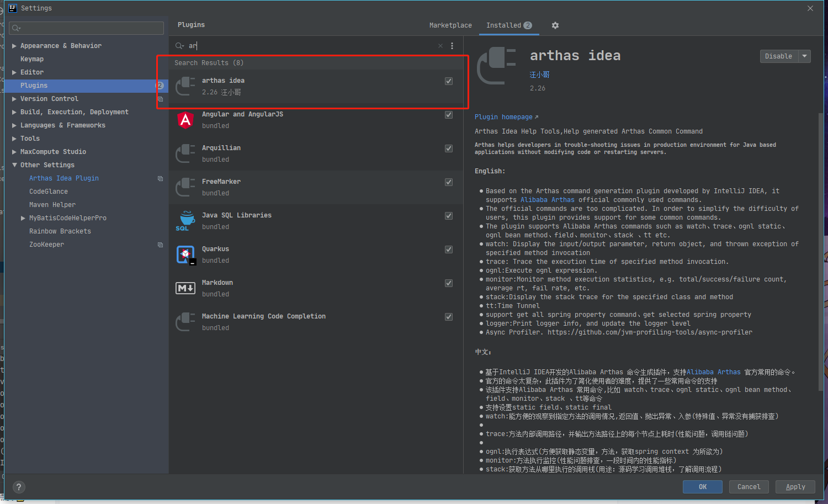
Task: Uncheck the Angular and AngularJS plugin
Action: pyautogui.click(x=449, y=115)
